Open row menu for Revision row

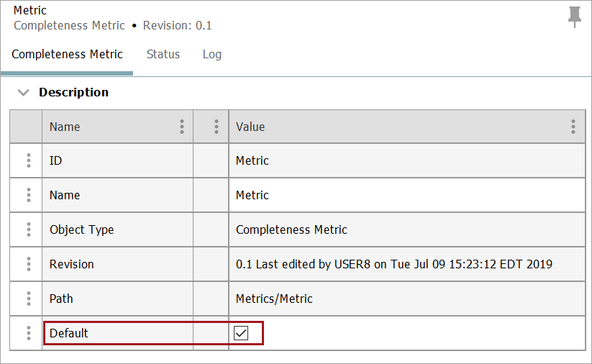29,264
